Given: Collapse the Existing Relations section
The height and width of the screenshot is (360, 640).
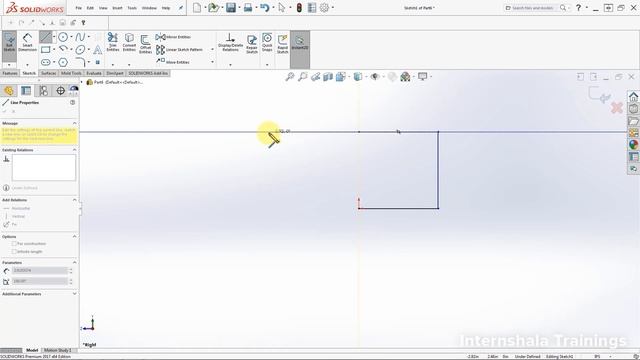Looking at the screenshot, I should click(x=74, y=150).
